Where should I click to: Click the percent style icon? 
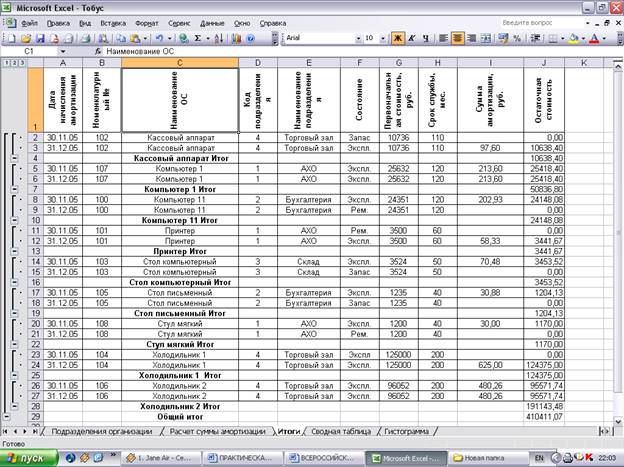coord(517,38)
